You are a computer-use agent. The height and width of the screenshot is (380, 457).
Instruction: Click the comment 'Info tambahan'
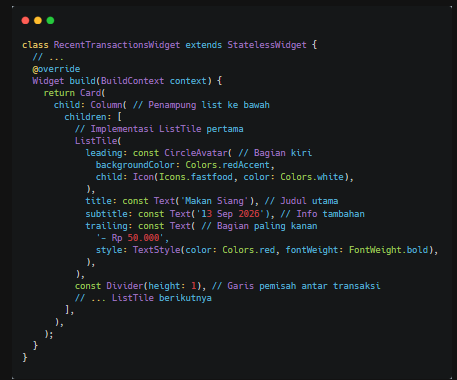[331, 214]
